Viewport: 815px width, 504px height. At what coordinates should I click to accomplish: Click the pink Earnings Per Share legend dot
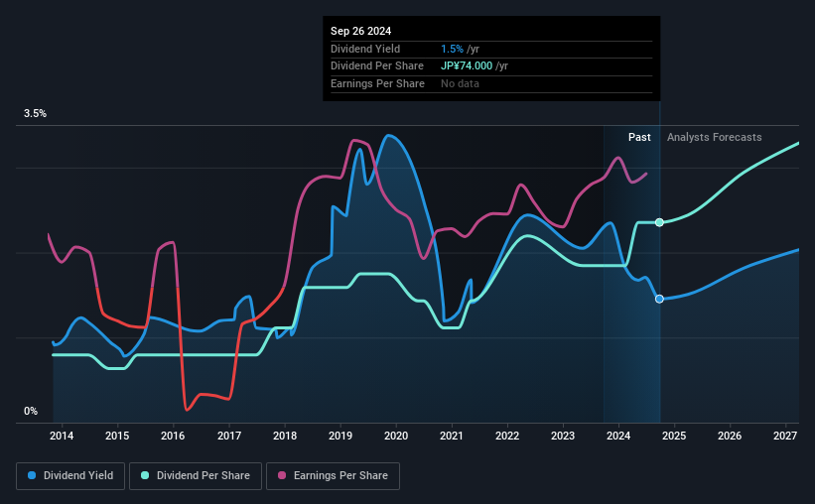pos(282,475)
